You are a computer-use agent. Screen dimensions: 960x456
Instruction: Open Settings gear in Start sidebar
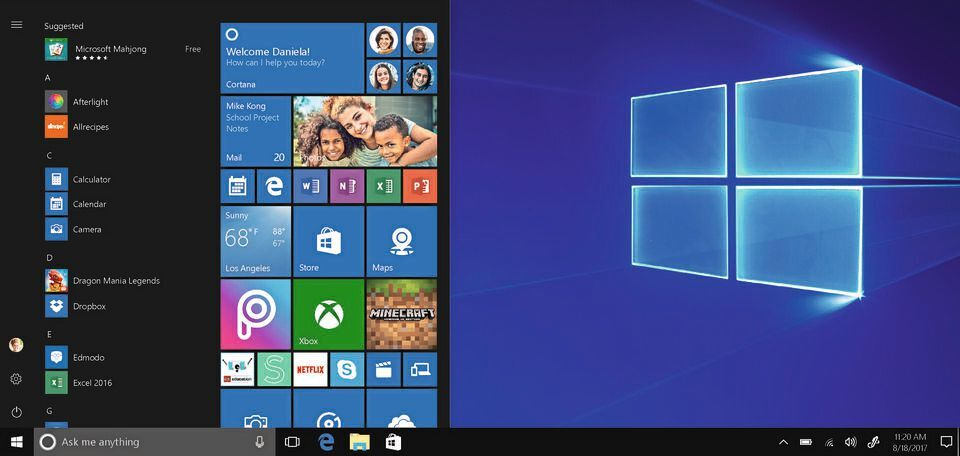coord(17,379)
